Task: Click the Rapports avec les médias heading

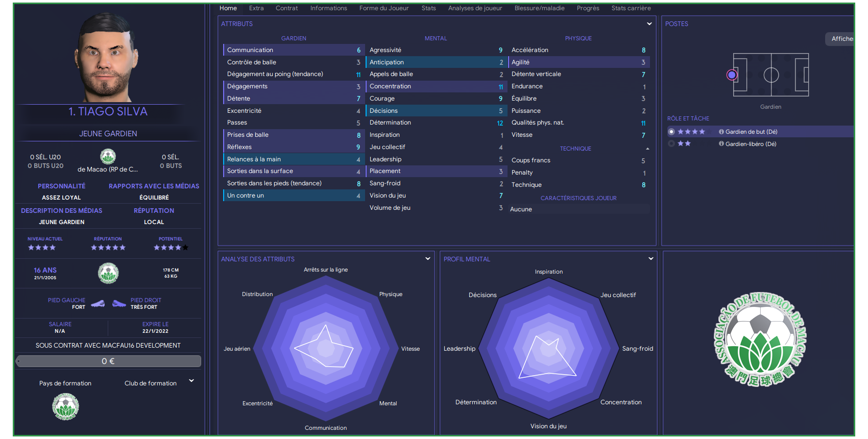Action: [x=154, y=186]
